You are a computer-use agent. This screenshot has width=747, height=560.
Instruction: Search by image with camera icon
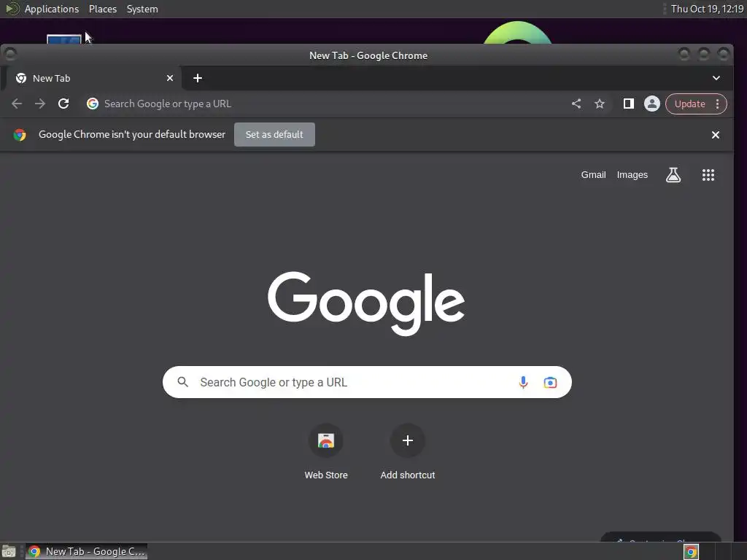tap(550, 382)
